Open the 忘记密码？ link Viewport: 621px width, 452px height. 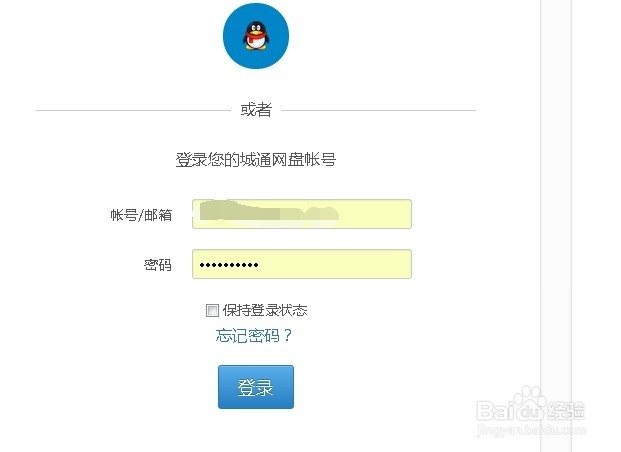[253, 336]
